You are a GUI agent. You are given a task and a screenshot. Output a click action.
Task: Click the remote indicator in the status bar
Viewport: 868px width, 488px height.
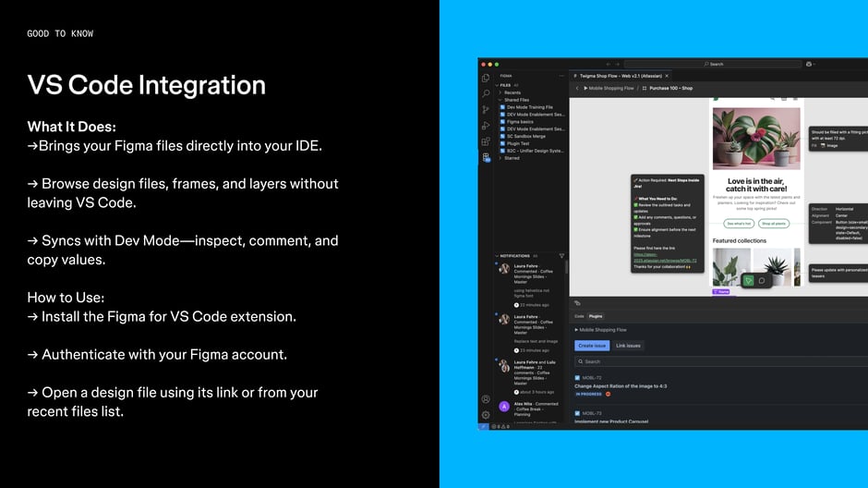pos(483,426)
